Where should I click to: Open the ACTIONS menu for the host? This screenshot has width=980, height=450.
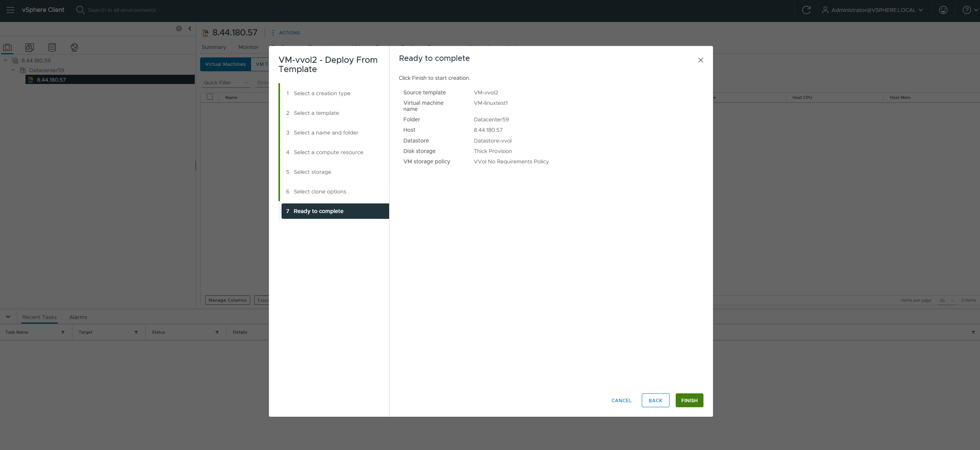286,33
